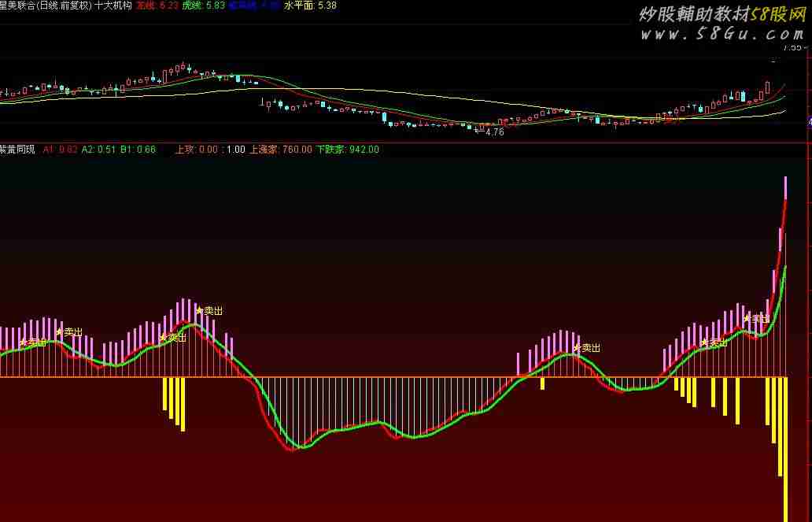Screen dimensions: 812x522
Task: Click the 炒股辅助教材58股网 title text
Action: click(x=721, y=14)
